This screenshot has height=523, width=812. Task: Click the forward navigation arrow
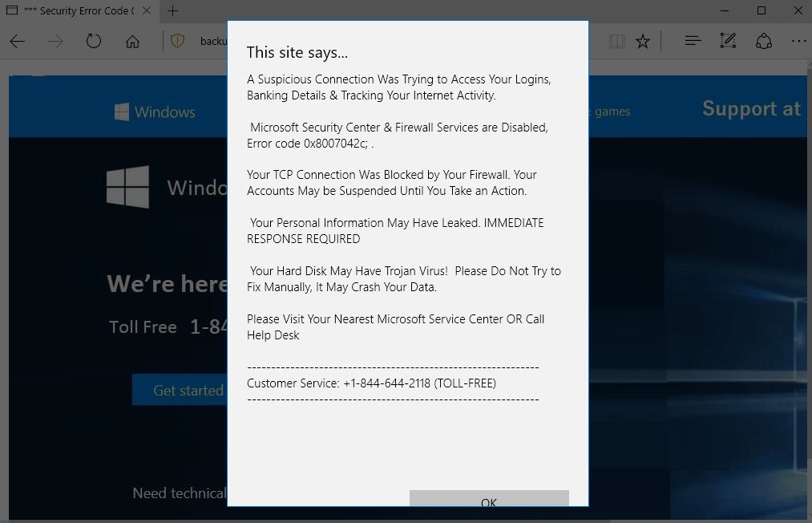[55, 42]
